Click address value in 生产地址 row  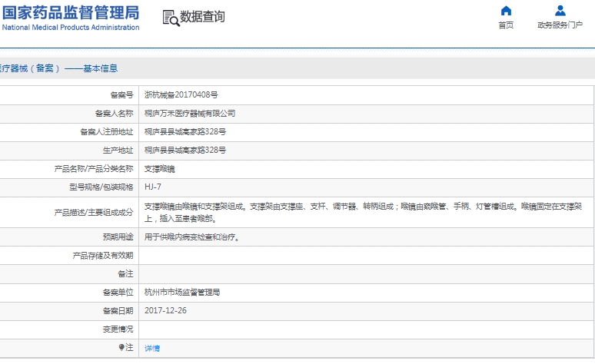pos(185,151)
